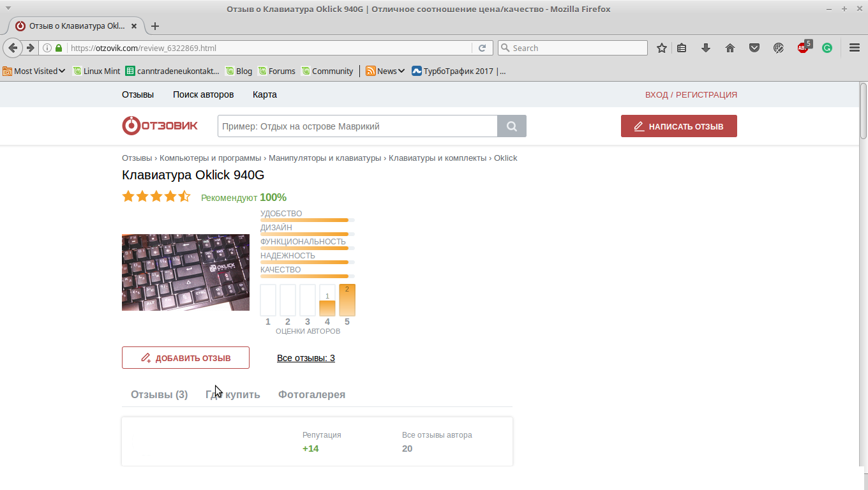The width and height of the screenshot is (868, 490).
Task: Click the УДОБСТВО rating bar
Action: (308, 220)
